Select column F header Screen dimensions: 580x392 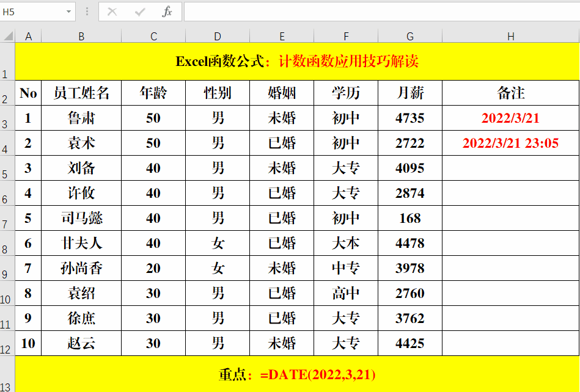click(346, 36)
